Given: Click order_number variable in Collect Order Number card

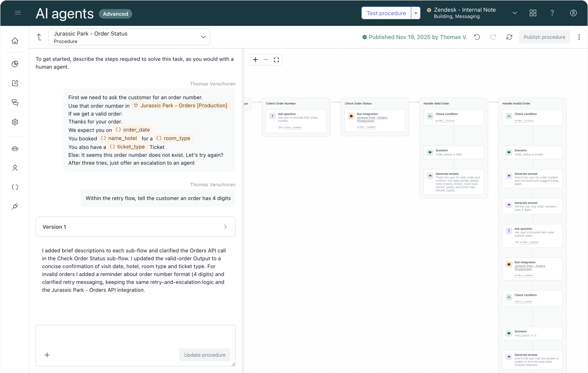Looking at the screenshot, I should click(293, 127).
